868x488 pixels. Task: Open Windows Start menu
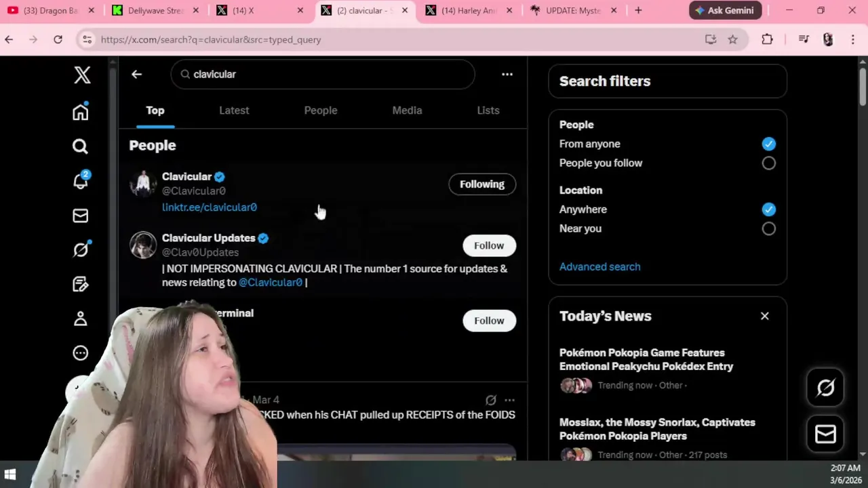coord(9,474)
